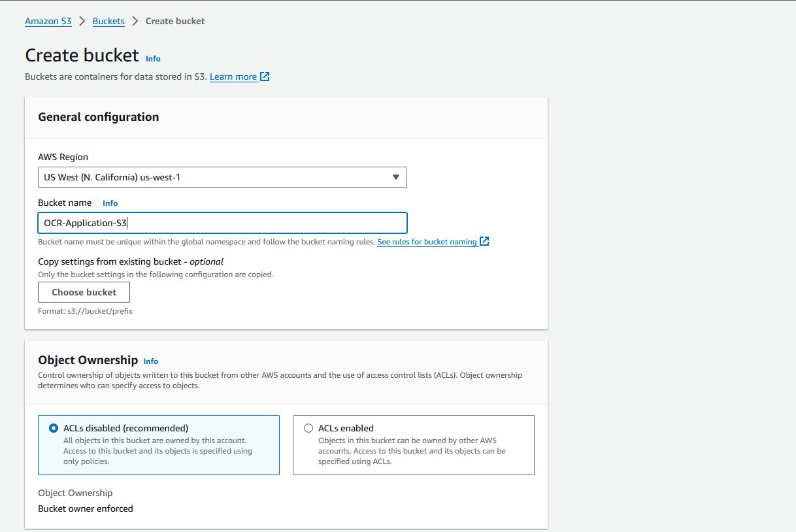Open the Learn more link about buckets
This screenshot has height=532, width=796.
pos(233,76)
